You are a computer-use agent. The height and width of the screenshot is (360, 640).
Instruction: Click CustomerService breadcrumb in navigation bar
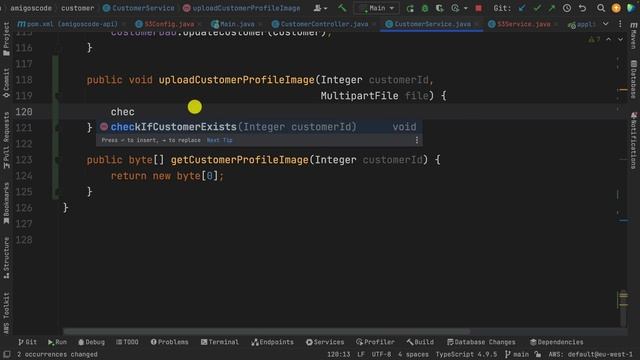pos(138,8)
